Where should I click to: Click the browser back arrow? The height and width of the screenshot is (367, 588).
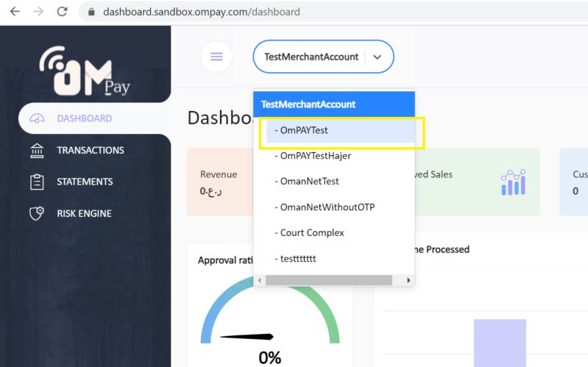(14, 12)
